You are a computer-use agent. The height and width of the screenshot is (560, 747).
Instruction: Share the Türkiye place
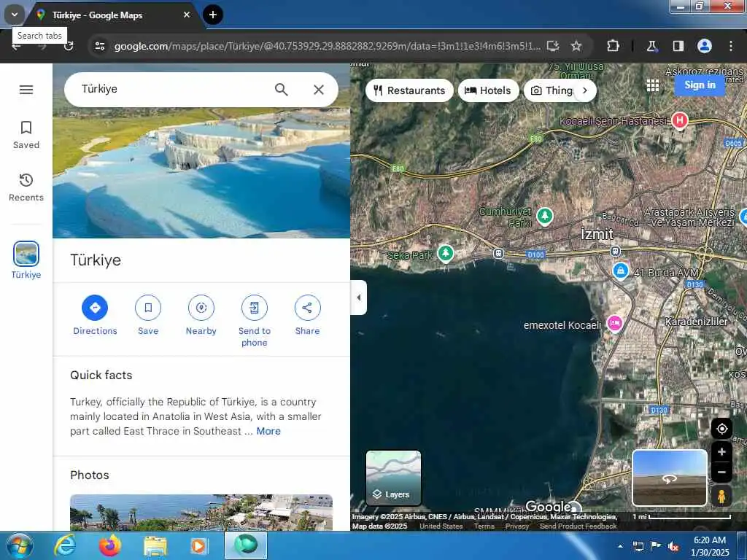pyautogui.click(x=307, y=316)
